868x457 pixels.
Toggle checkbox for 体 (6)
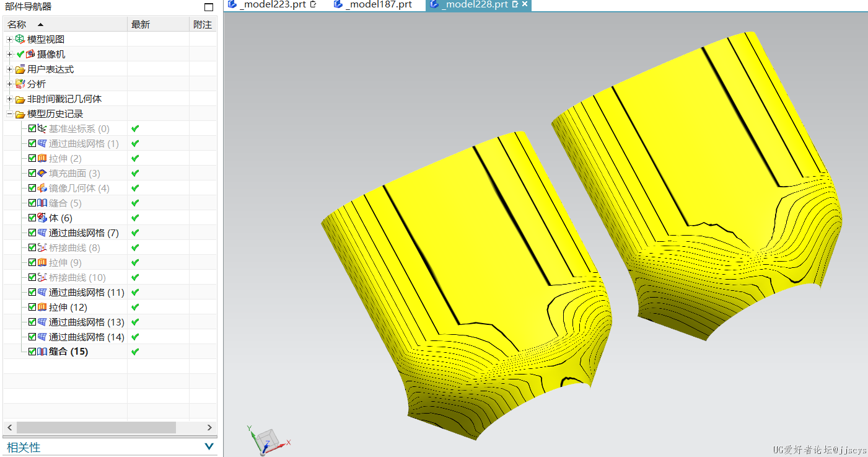32,218
